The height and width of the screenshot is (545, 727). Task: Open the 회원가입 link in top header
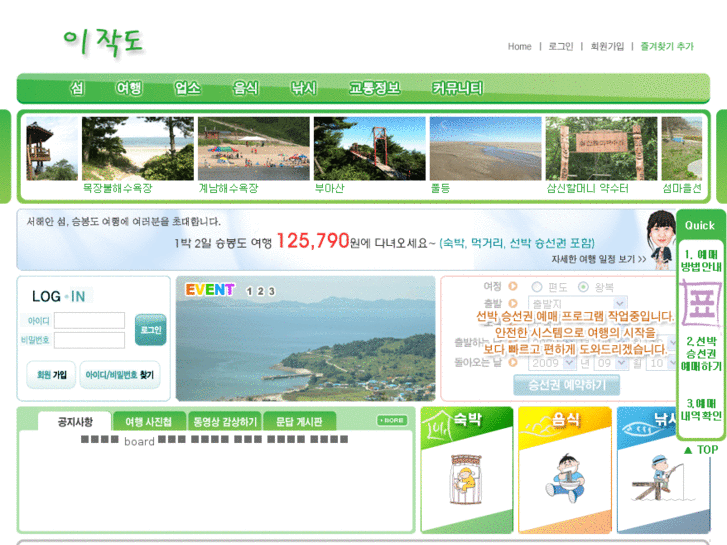tap(607, 46)
